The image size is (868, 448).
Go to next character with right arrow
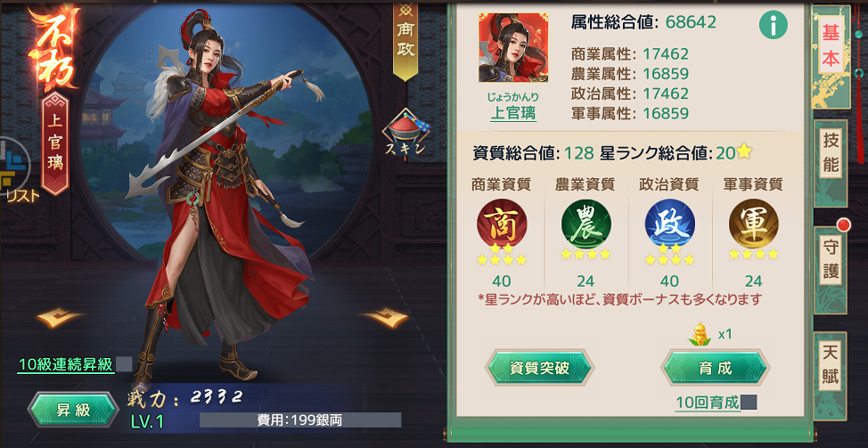[385, 317]
